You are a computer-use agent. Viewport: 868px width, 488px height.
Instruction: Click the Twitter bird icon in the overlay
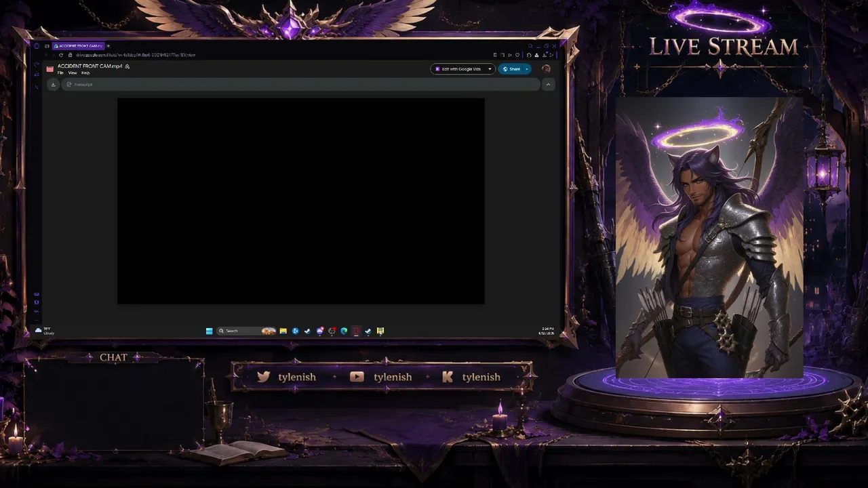[x=264, y=377]
